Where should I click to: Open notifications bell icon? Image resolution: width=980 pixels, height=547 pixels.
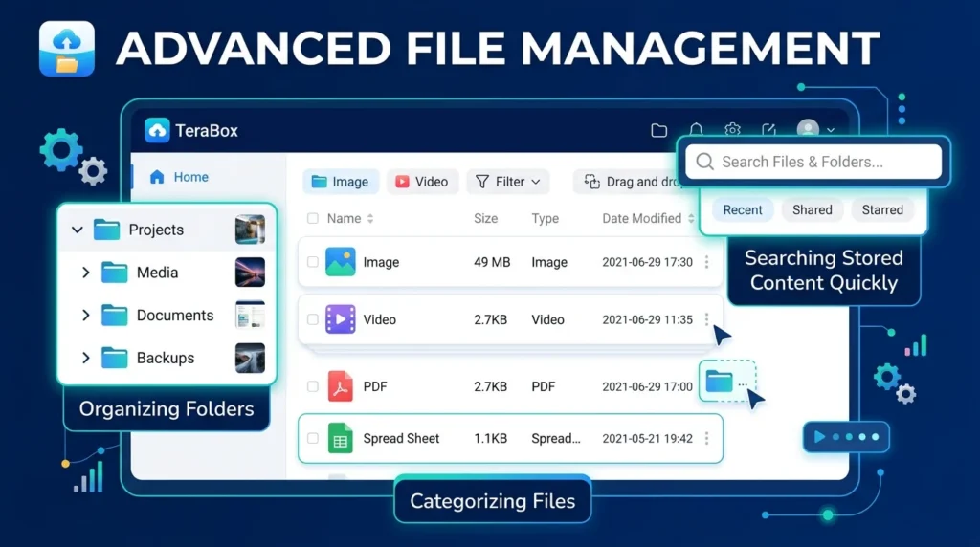696,130
